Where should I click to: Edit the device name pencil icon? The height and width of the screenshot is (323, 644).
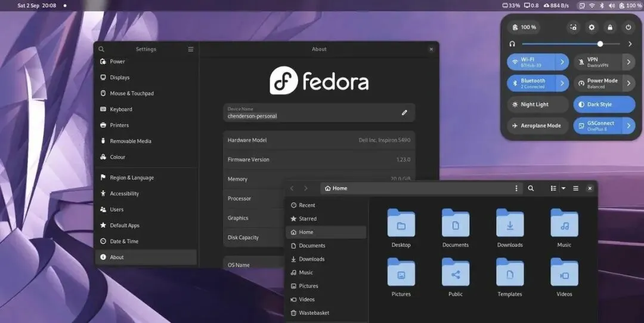tap(404, 112)
